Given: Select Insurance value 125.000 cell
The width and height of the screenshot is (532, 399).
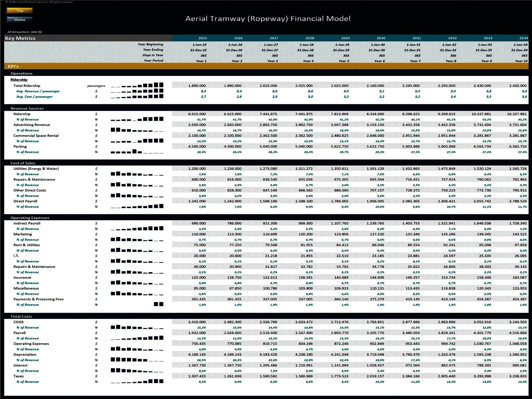Looking at the screenshot, I should coord(199,277).
